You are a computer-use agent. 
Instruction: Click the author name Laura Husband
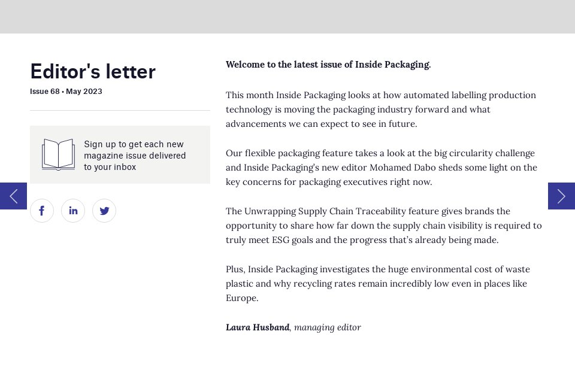tap(257, 327)
